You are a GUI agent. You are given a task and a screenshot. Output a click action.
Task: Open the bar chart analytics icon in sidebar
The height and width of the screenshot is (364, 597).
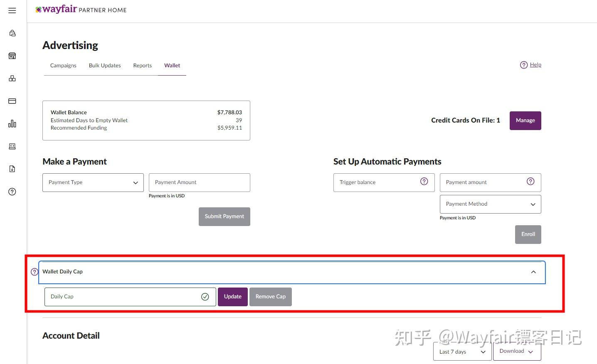pos(12,123)
